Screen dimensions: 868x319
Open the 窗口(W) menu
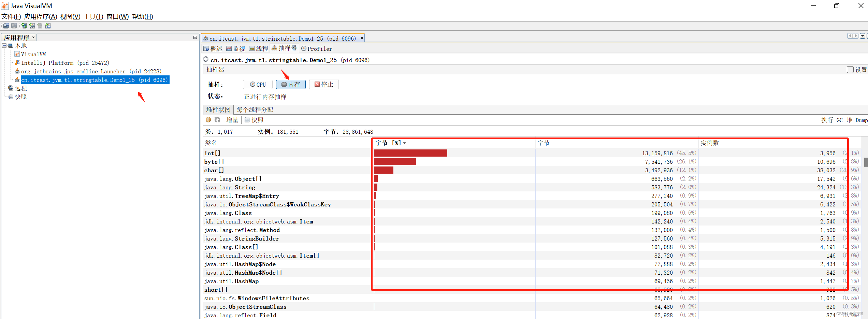pos(118,16)
